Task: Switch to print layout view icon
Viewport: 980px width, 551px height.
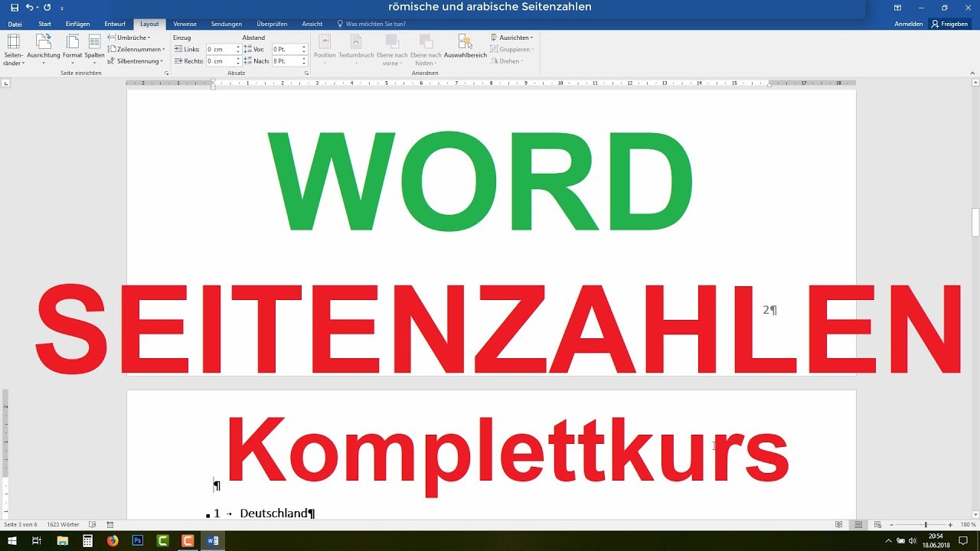Action: (858, 524)
